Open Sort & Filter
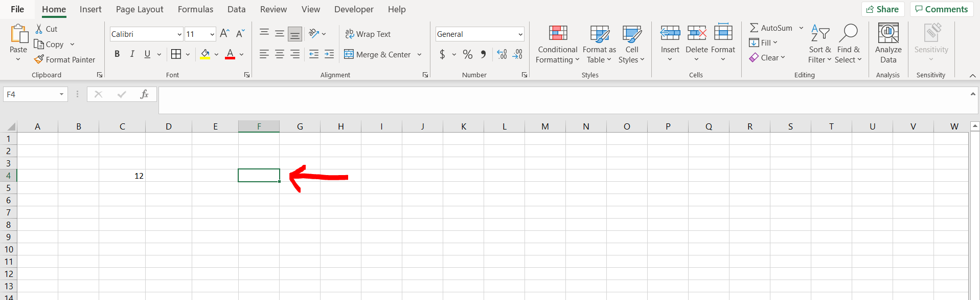 point(820,44)
